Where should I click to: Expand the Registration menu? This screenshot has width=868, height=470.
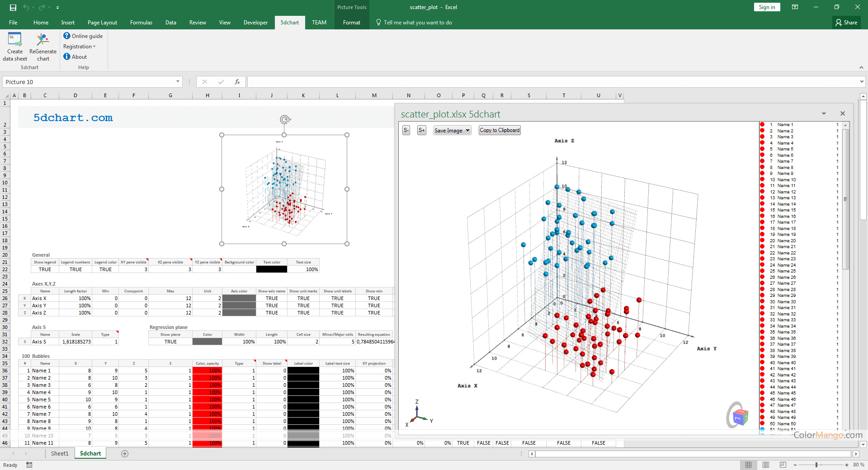79,47
